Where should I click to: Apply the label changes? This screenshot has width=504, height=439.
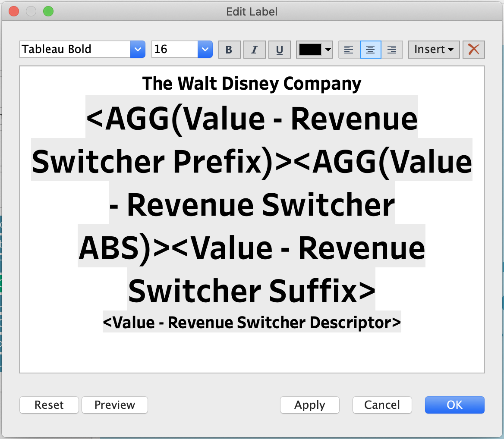tap(309, 405)
